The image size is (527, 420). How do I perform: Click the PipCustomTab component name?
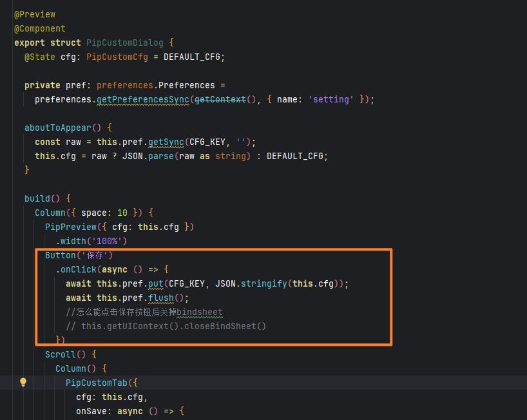click(97, 383)
